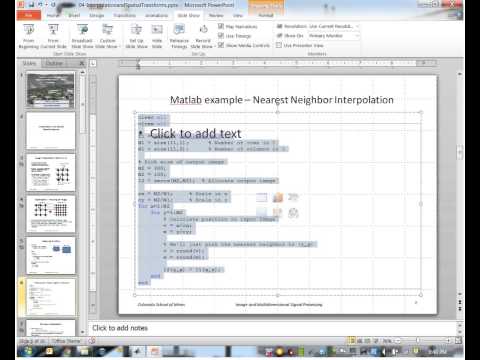The height and width of the screenshot is (360, 480).
Task: Toggle the Use Timings checkbox
Action: tap(221, 35)
